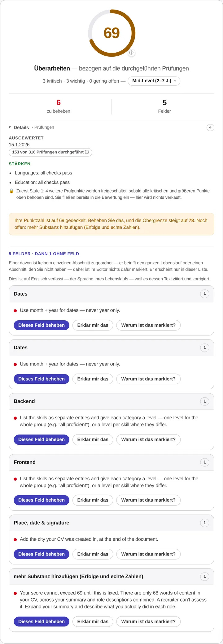Image resolution: width=223 pixels, height=644 pixels.
Task: Click 'Warum ist das markiert?' in Backend card
Action: pyautogui.click(x=148, y=439)
